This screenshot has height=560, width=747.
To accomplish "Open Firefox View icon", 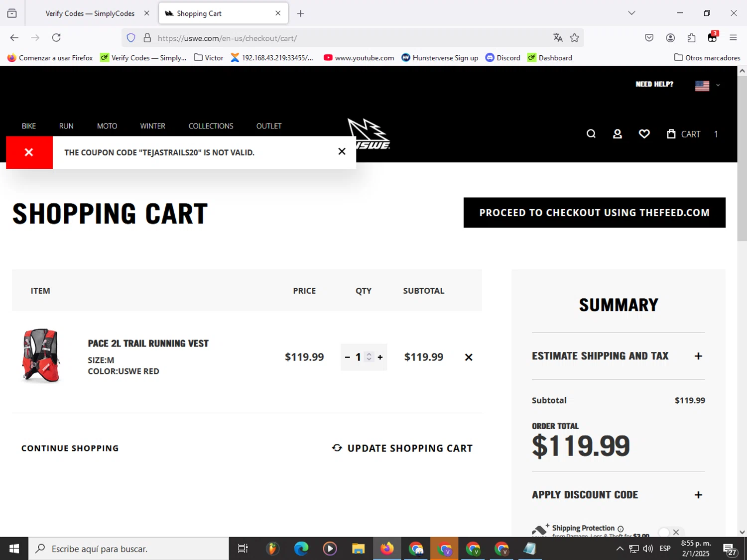I will pyautogui.click(x=12, y=13).
